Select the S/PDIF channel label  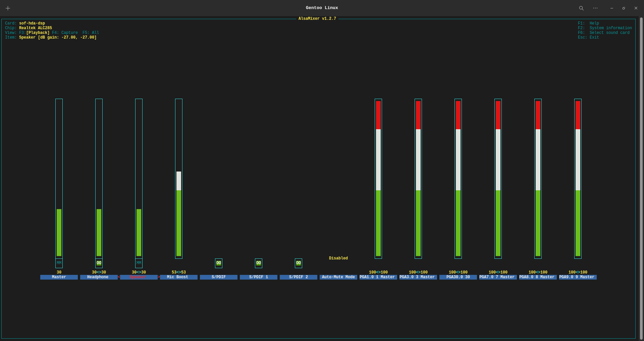[219, 277]
